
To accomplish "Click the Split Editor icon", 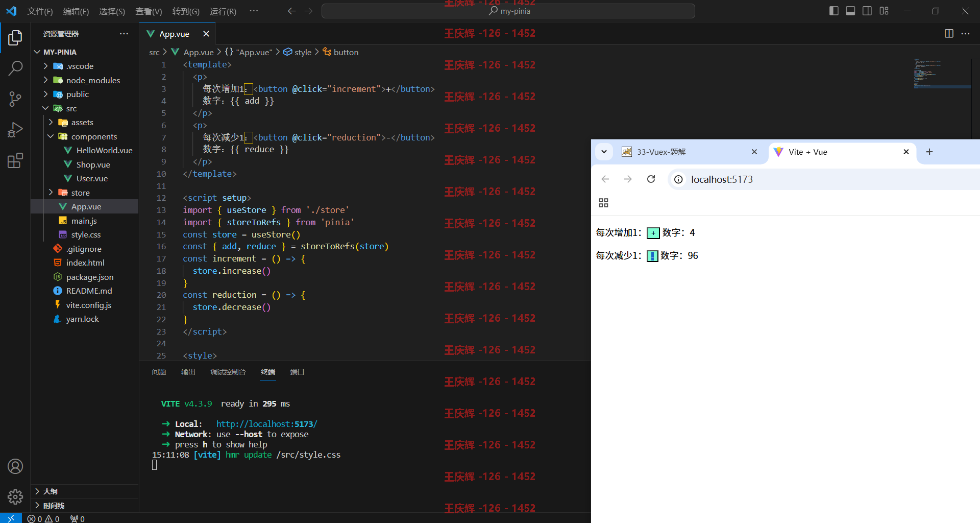I will (x=949, y=34).
